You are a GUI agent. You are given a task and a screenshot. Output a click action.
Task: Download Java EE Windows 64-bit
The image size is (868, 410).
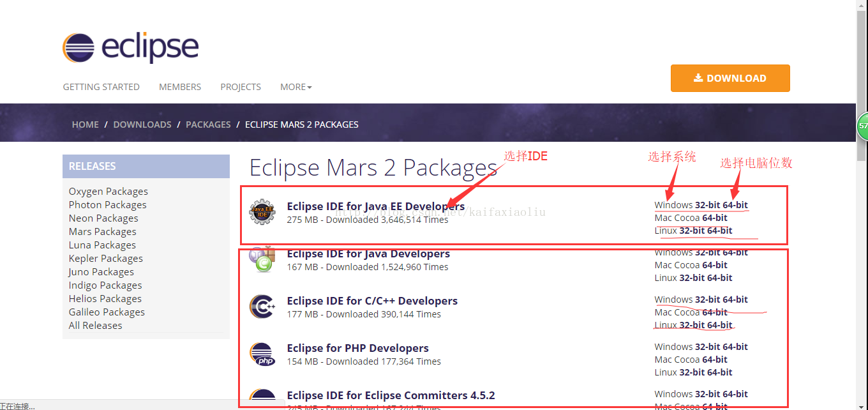point(735,205)
